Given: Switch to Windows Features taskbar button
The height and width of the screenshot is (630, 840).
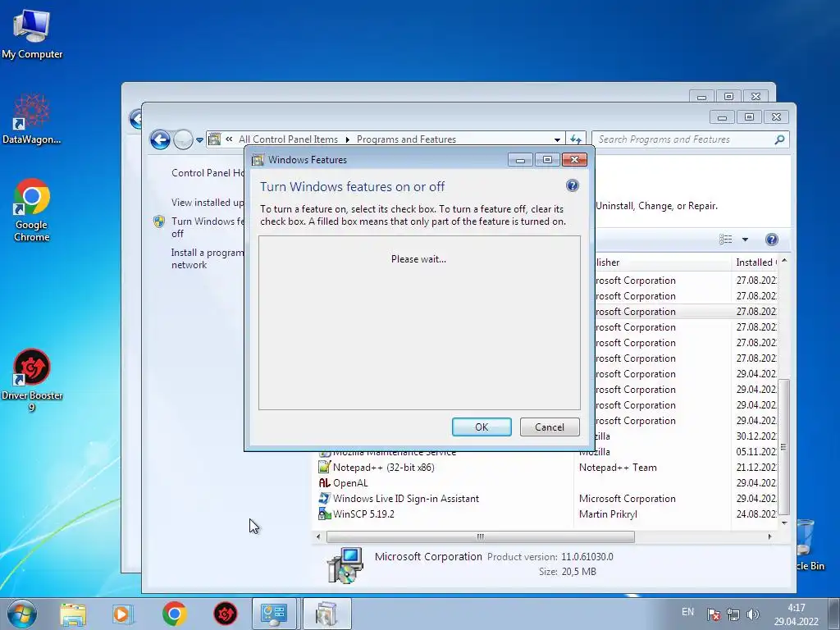Looking at the screenshot, I should pyautogui.click(x=326, y=614).
